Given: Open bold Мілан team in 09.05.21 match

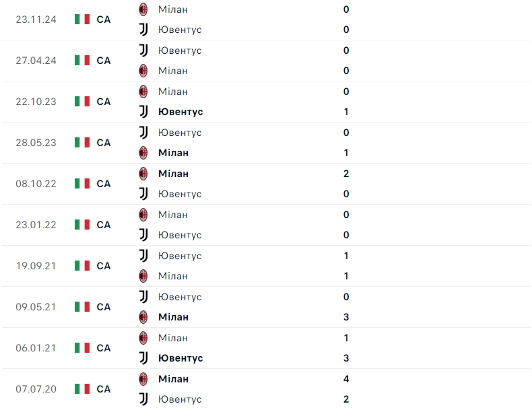Looking at the screenshot, I should (173, 317).
